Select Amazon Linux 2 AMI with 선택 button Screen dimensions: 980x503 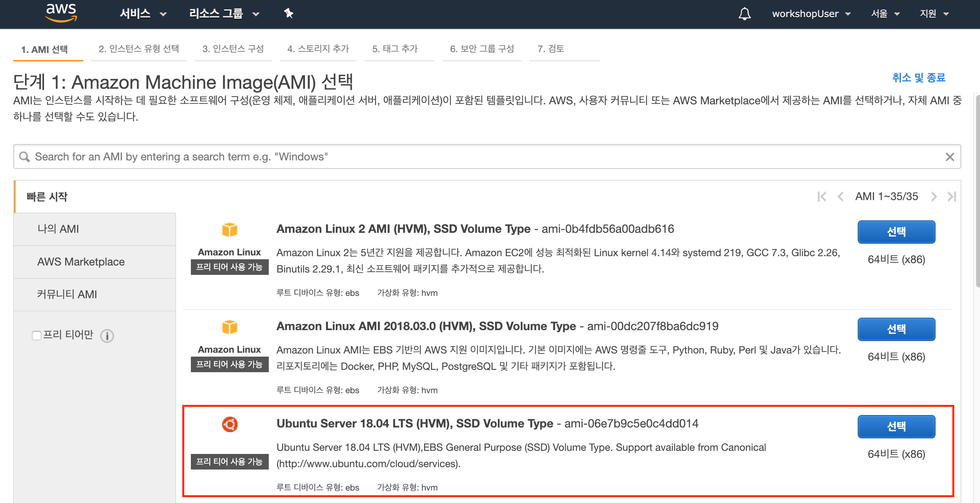[896, 232]
